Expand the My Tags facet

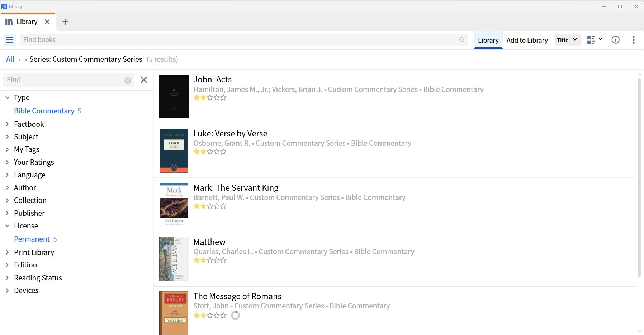click(7, 149)
